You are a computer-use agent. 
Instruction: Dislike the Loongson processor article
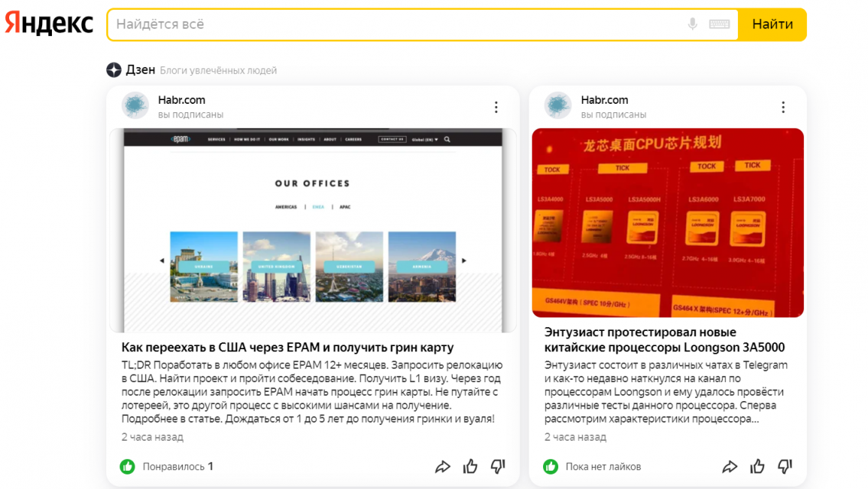pyautogui.click(x=785, y=466)
